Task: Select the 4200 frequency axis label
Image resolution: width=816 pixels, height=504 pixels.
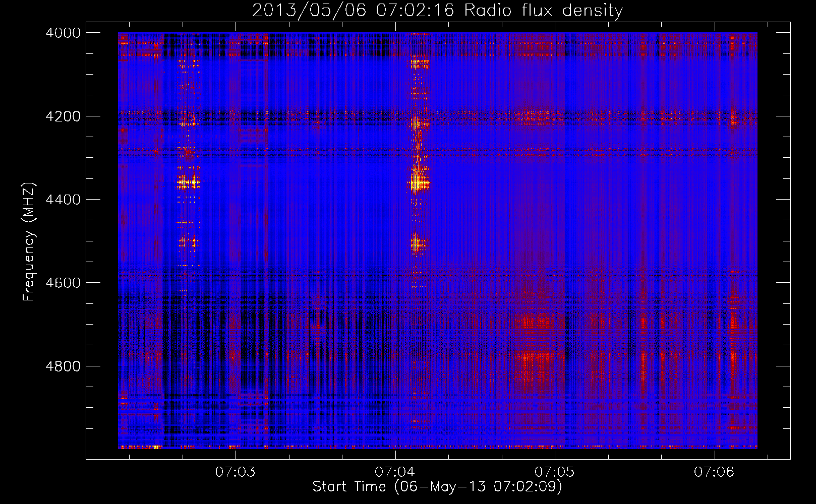Action: tap(63, 116)
